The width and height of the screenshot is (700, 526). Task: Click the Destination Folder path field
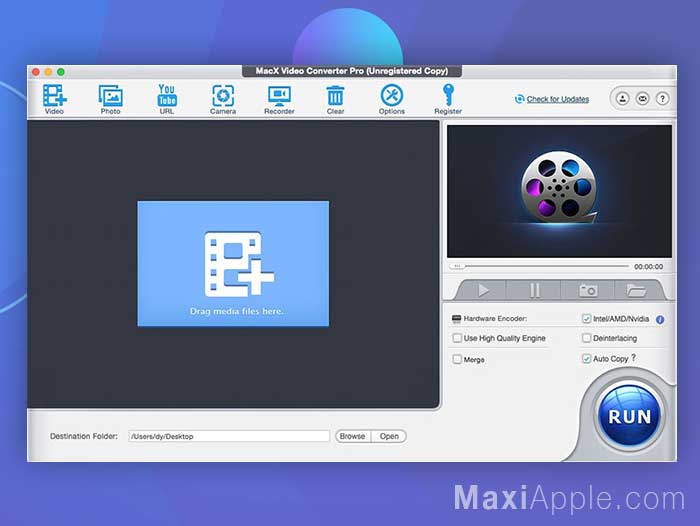tap(229, 436)
